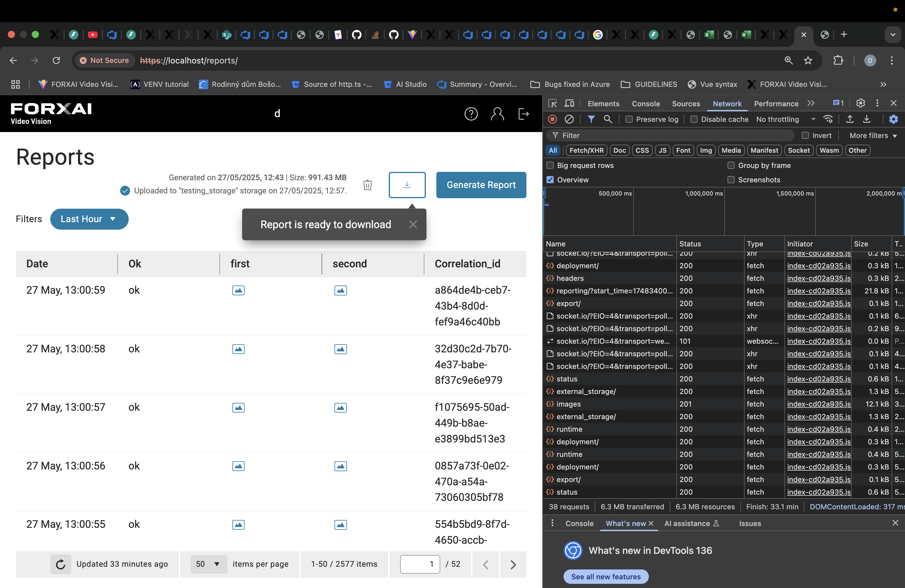Expand the Last Hour filter dropdown

[x=89, y=219]
